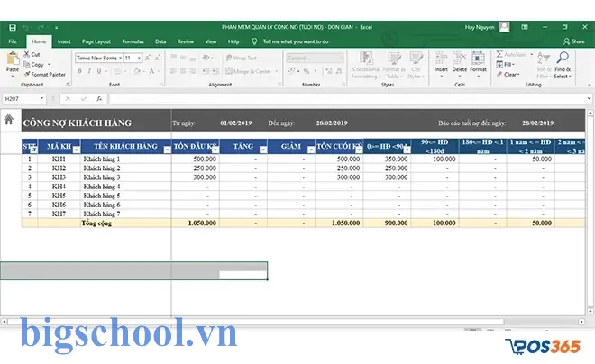
Task: Click the Name Box showing H207
Action: (23, 98)
